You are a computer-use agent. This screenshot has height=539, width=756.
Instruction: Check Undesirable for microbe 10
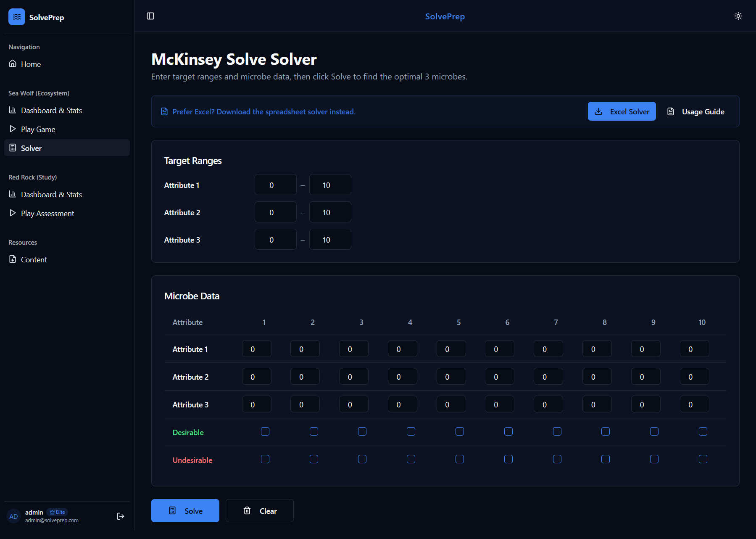tap(703, 459)
